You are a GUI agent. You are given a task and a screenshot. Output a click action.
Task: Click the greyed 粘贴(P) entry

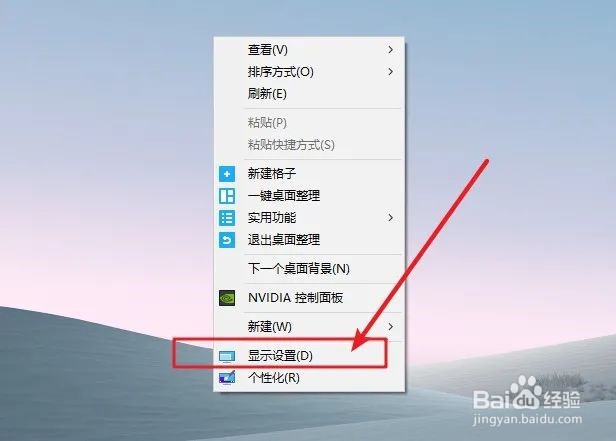309,123
